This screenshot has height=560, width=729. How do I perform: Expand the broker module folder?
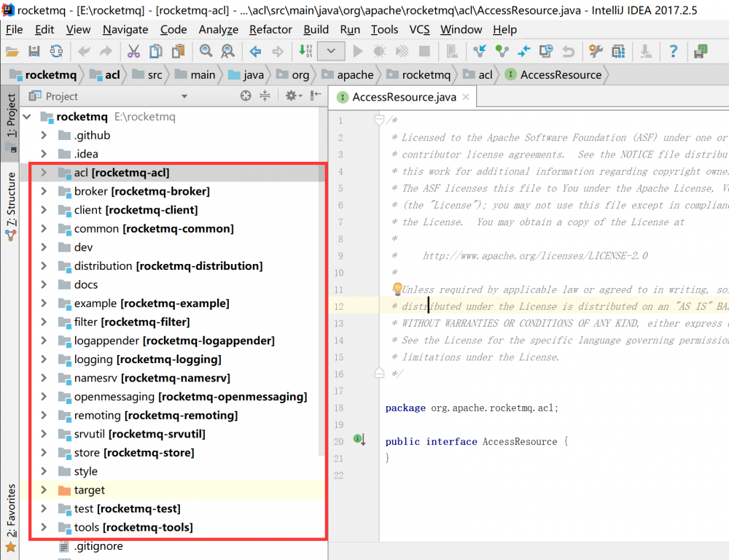pos(44,192)
